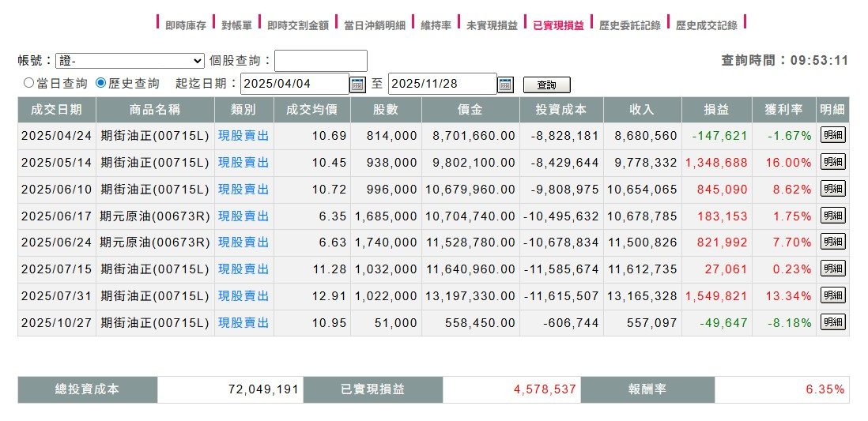Screen dimensions: 868x421
Task: Open the 帳號 account dropdown
Action: [x=130, y=60]
